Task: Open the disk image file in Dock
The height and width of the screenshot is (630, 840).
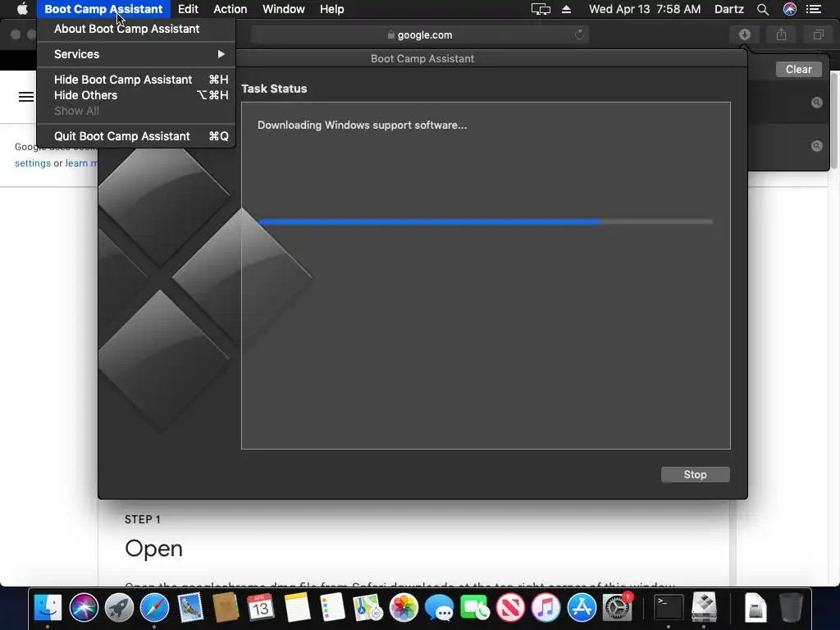Action: pos(756,608)
